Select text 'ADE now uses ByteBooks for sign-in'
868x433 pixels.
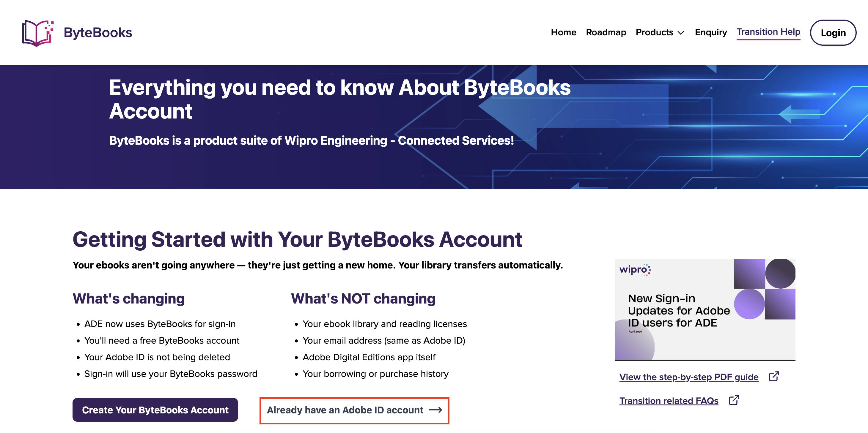[160, 324]
